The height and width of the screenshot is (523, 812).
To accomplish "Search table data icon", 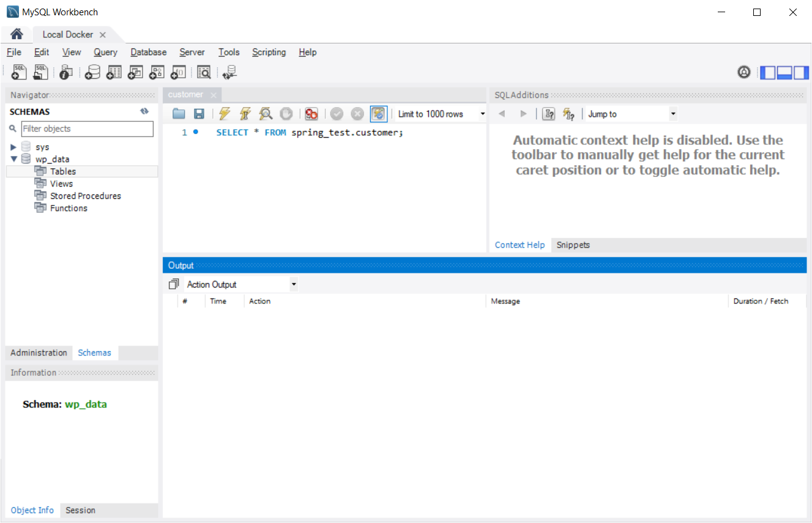I will pos(204,73).
